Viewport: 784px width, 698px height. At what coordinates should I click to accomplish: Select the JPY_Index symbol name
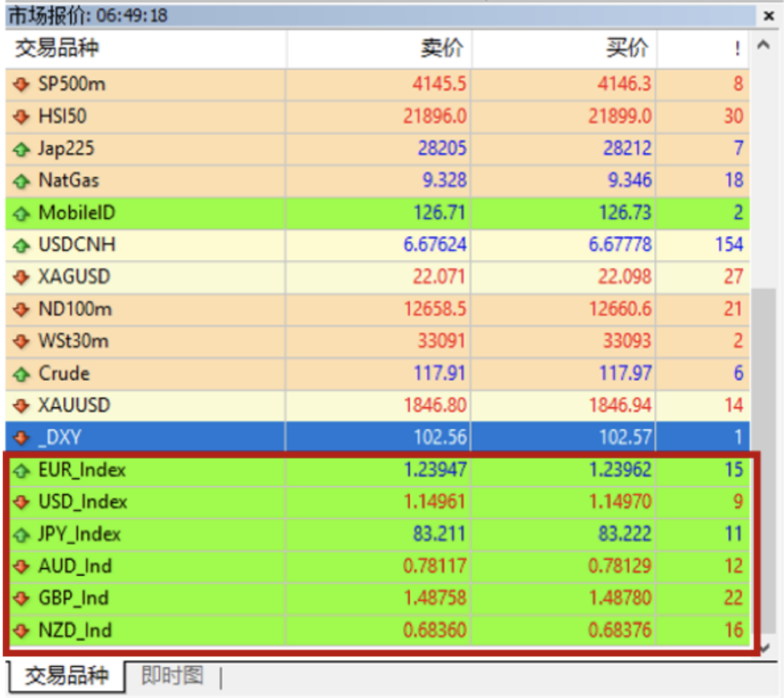tap(80, 535)
